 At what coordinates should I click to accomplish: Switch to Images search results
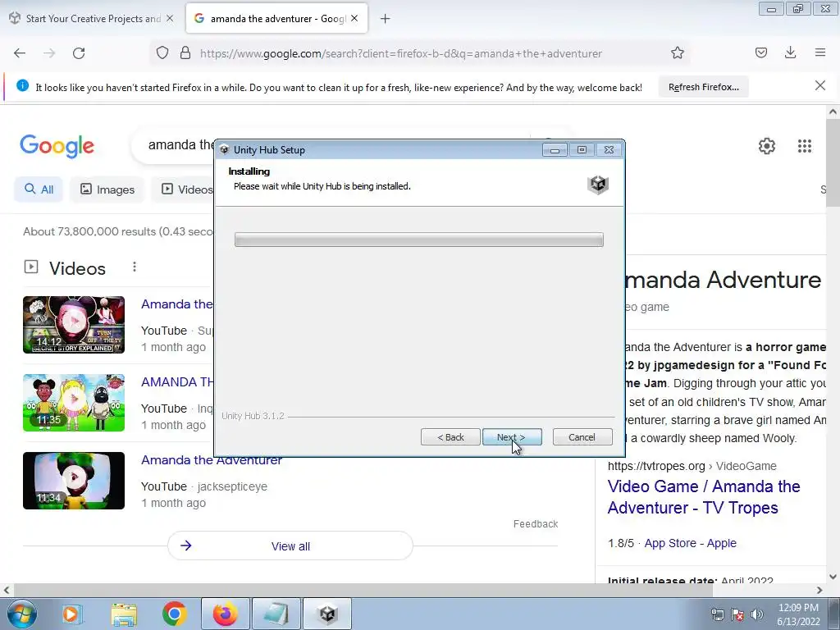[107, 189]
